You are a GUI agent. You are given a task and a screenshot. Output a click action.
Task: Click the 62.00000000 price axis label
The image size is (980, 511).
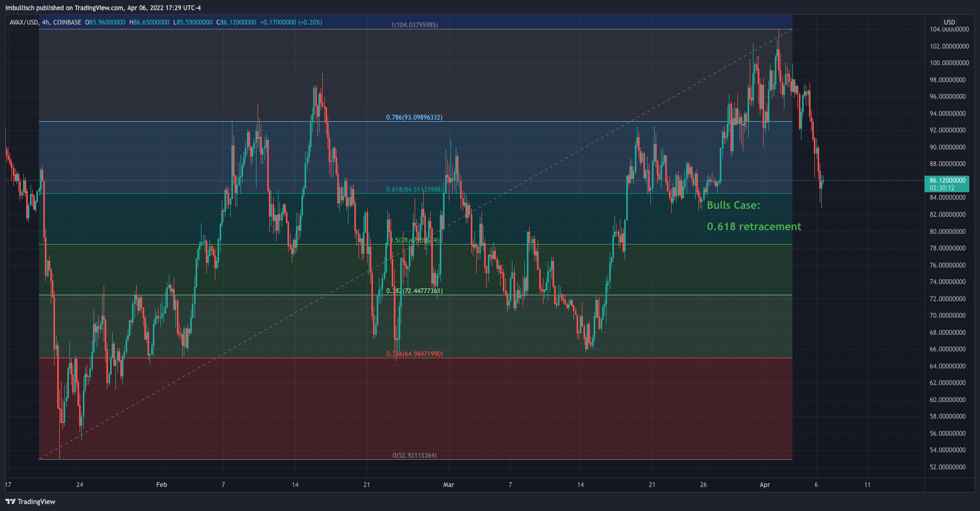[x=949, y=383]
